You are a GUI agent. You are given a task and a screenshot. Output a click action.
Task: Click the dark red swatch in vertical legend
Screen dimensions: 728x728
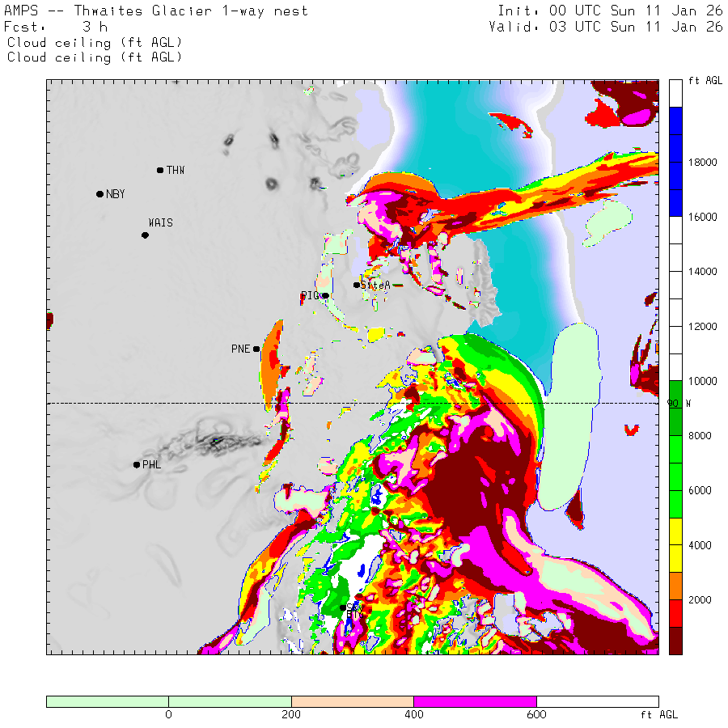[676, 640]
